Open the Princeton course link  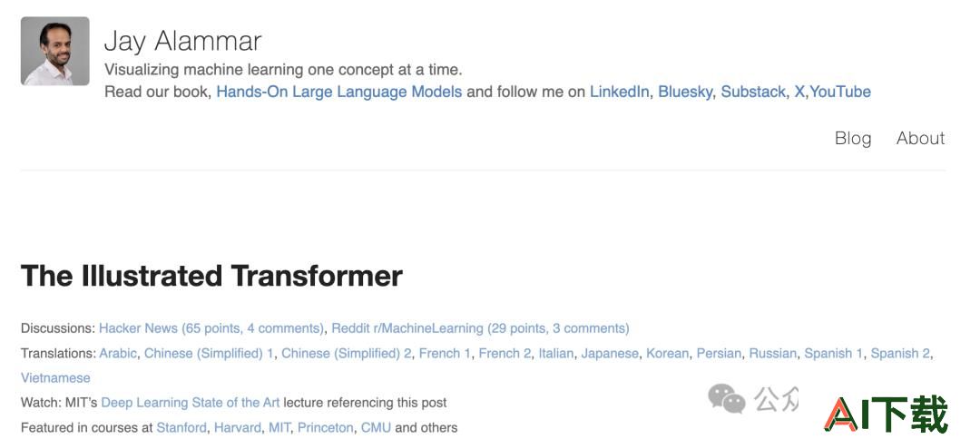click(325, 428)
